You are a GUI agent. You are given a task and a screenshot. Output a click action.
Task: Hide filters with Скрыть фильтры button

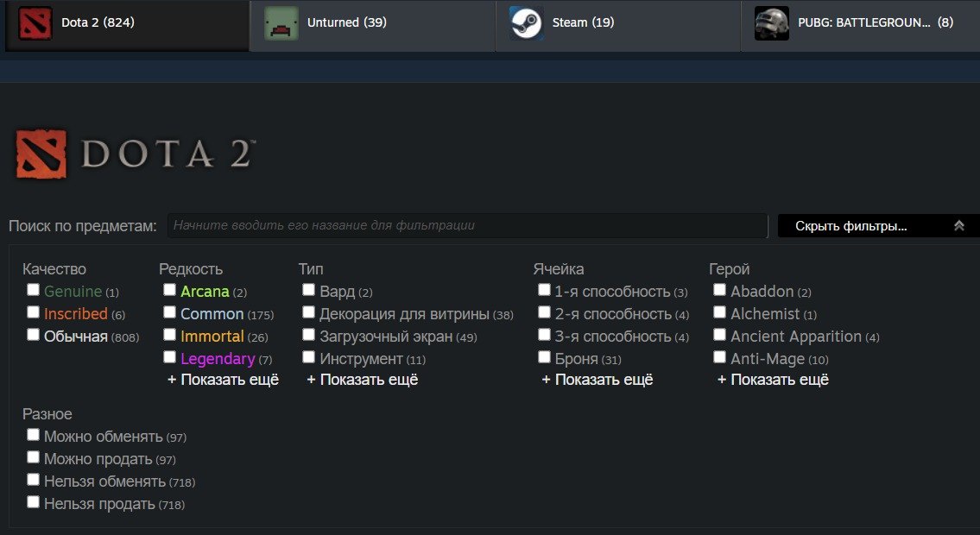pyautogui.click(x=879, y=225)
